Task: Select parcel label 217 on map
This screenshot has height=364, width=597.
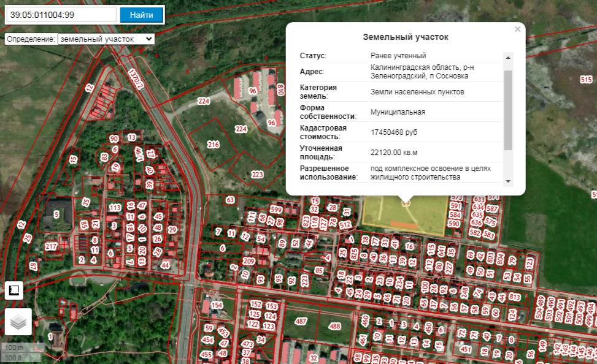Action: point(51,246)
